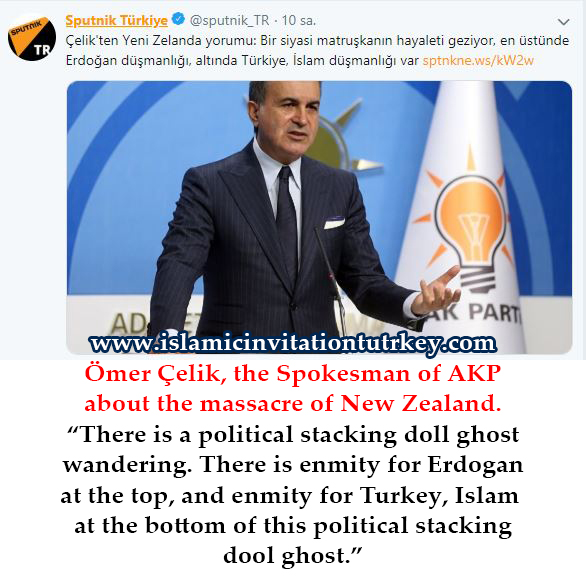Click the white pocket square on the jacket
Image resolution: width=586 pixels, height=584 pixels.
click(334, 223)
